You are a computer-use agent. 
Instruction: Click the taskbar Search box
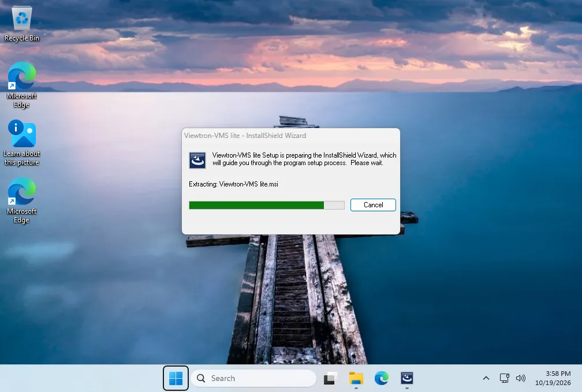pyautogui.click(x=253, y=378)
